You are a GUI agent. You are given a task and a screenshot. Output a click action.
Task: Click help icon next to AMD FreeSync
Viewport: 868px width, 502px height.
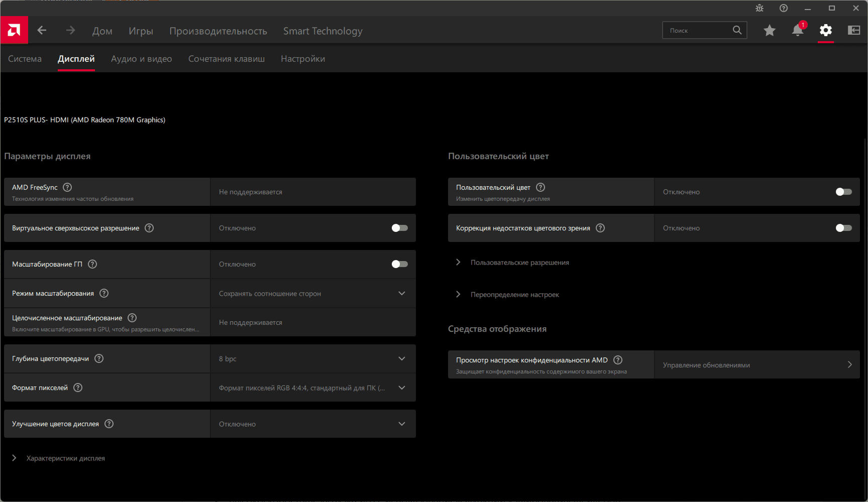tap(67, 187)
